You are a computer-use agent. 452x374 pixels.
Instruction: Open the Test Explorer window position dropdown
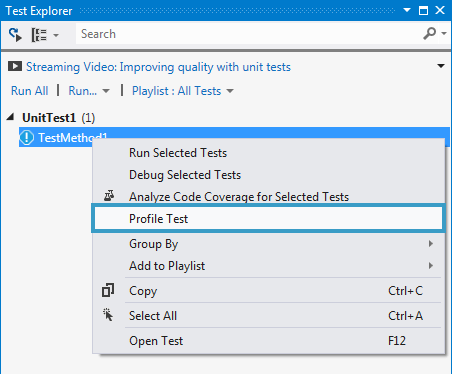coord(407,10)
